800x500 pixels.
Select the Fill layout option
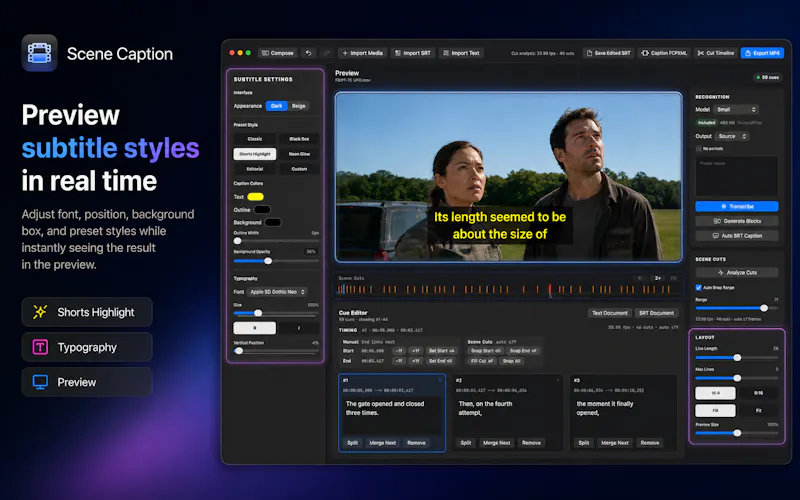pos(715,410)
